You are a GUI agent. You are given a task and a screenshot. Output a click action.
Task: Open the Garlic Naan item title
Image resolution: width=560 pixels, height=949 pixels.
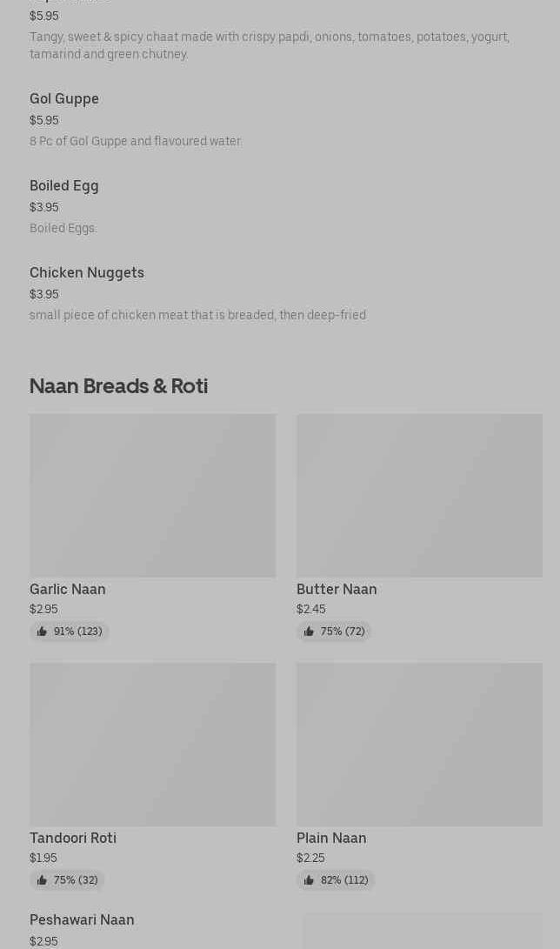pos(68,589)
